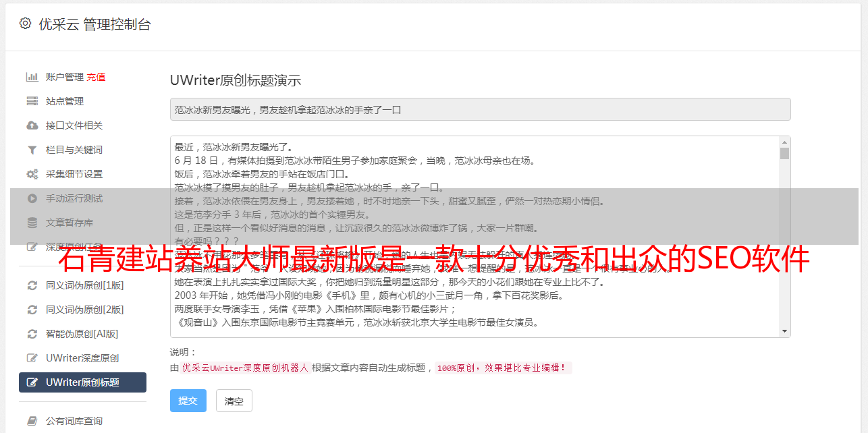Click the bar chart icon for 账户管理
Screen dimensions: 868x433
(32, 77)
